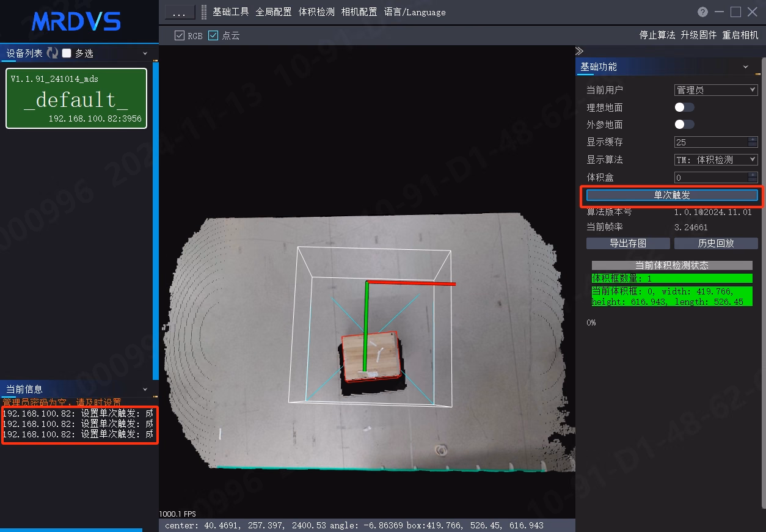Viewport: 766px width, 532px height.
Task: Turn on the 外参地面 switch
Action: pos(684,125)
